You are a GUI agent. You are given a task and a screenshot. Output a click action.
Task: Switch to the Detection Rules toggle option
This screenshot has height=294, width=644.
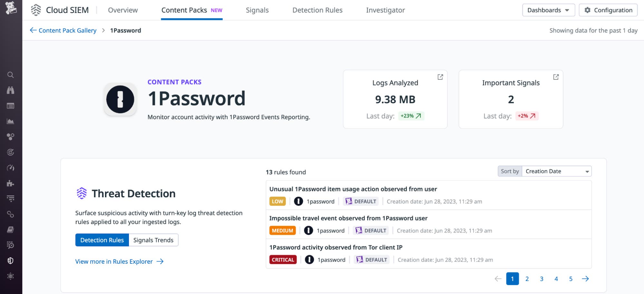(x=102, y=240)
